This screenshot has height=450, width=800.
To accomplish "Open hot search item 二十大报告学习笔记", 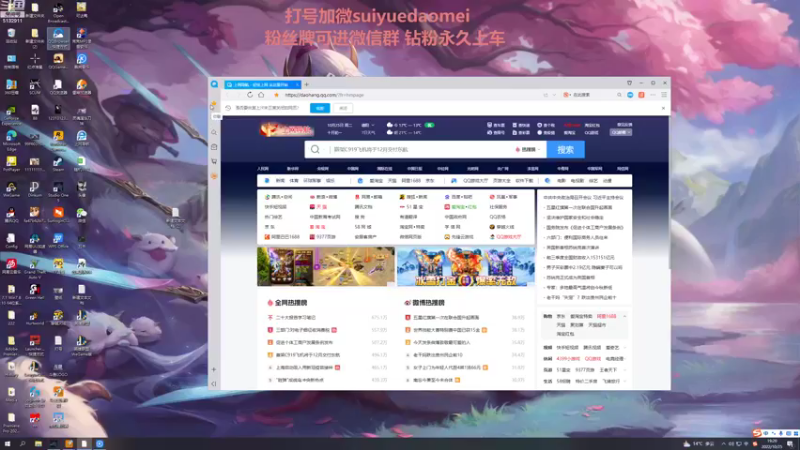I will click(296, 317).
